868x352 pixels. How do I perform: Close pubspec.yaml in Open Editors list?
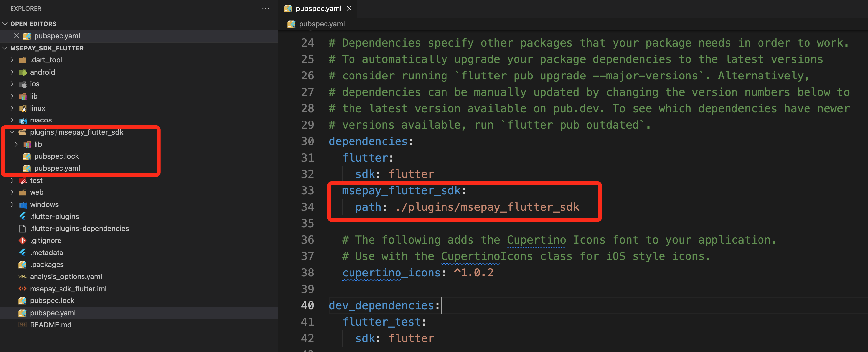pos(16,36)
